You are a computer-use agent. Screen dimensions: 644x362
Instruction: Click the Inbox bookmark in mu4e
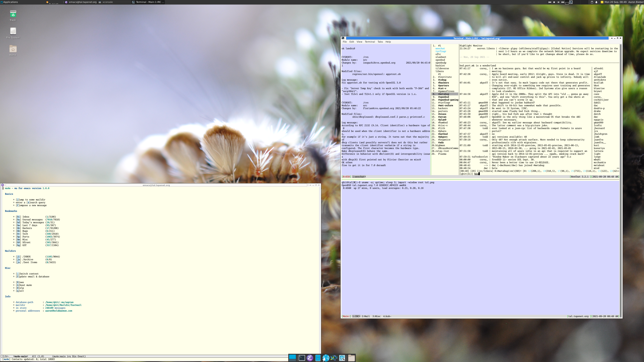click(26, 217)
